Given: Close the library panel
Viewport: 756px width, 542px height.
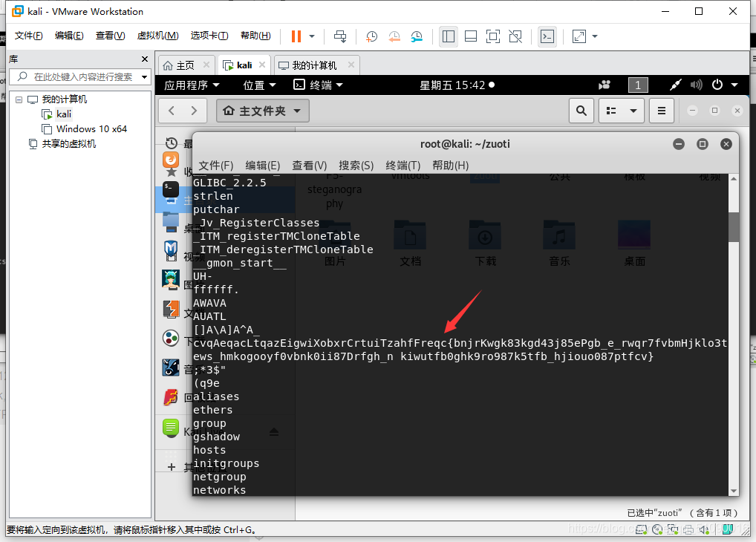Looking at the screenshot, I should point(145,59).
